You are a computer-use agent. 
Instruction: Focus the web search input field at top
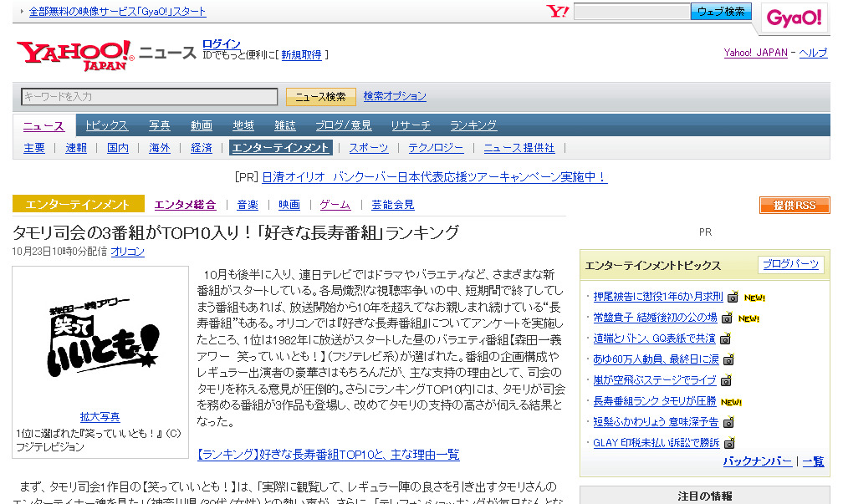631,12
